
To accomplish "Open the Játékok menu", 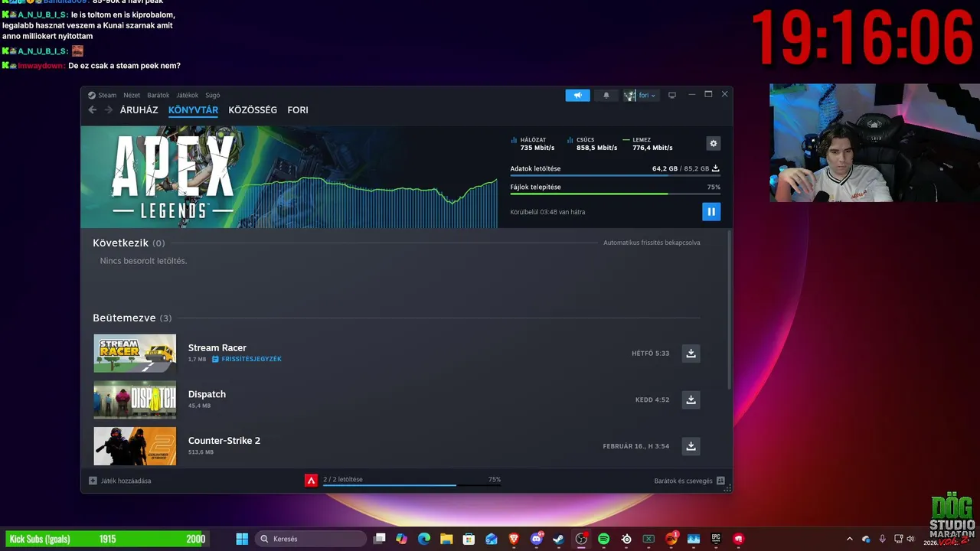I will click(188, 96).
